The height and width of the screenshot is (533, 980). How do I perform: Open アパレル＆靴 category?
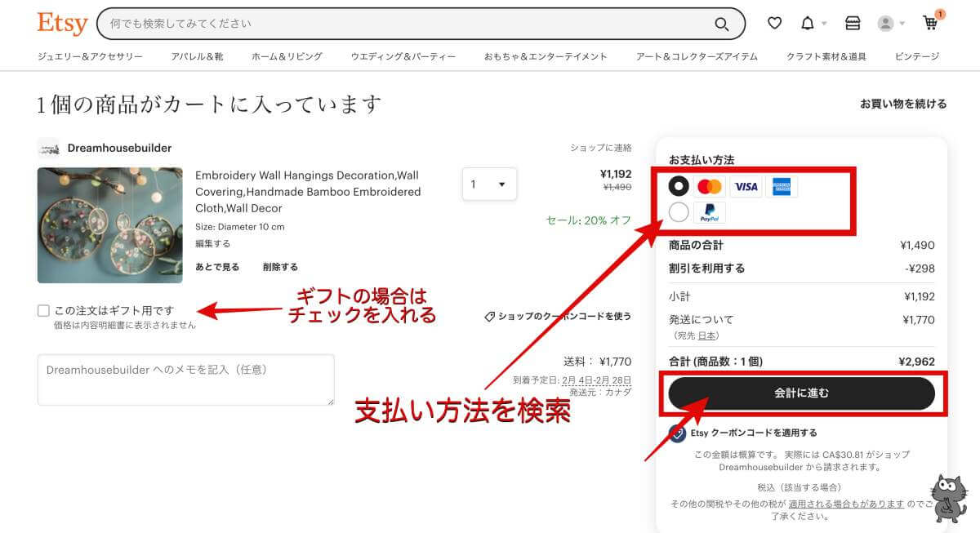click(x=197, y=56)
